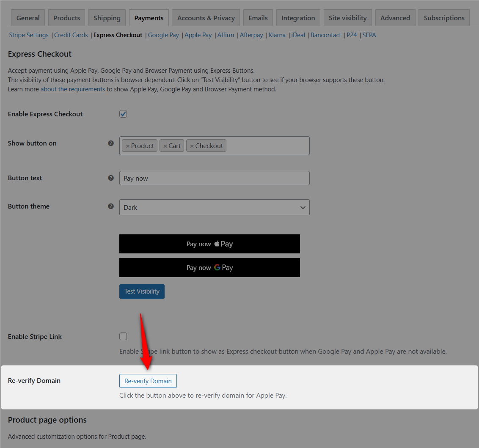Screen dimensions: 479x448
Task: Open the Shipping tab
Action: pos(107,18)
